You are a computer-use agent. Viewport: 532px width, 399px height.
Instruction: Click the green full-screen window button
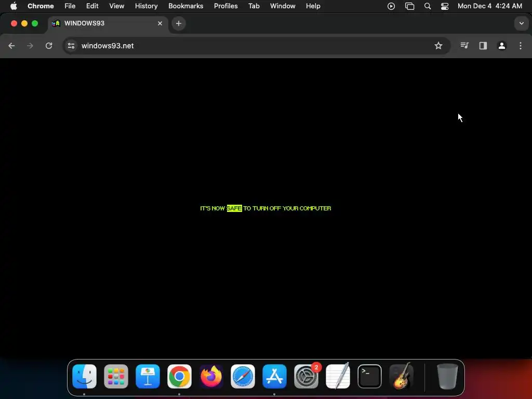point(35,23)
